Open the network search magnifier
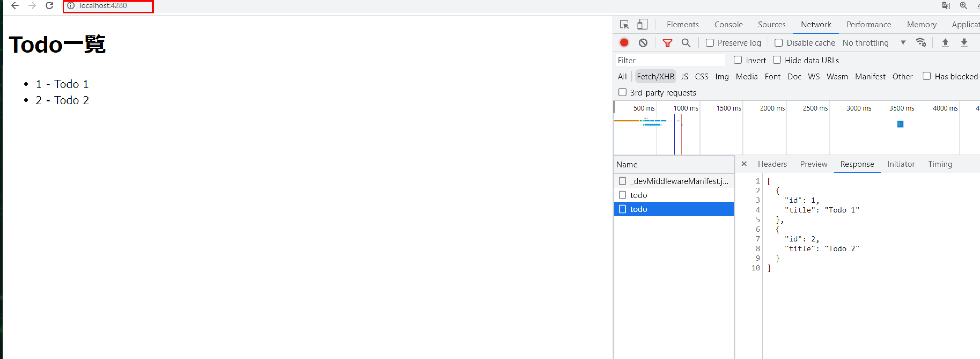980x359 pixels. pyautogui.click(x=686, y=43)
